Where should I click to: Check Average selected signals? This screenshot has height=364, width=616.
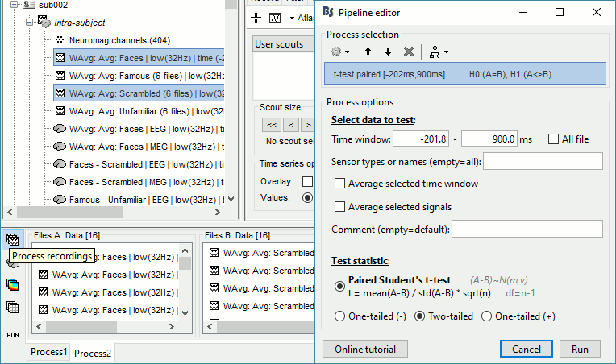pos(340,207)
